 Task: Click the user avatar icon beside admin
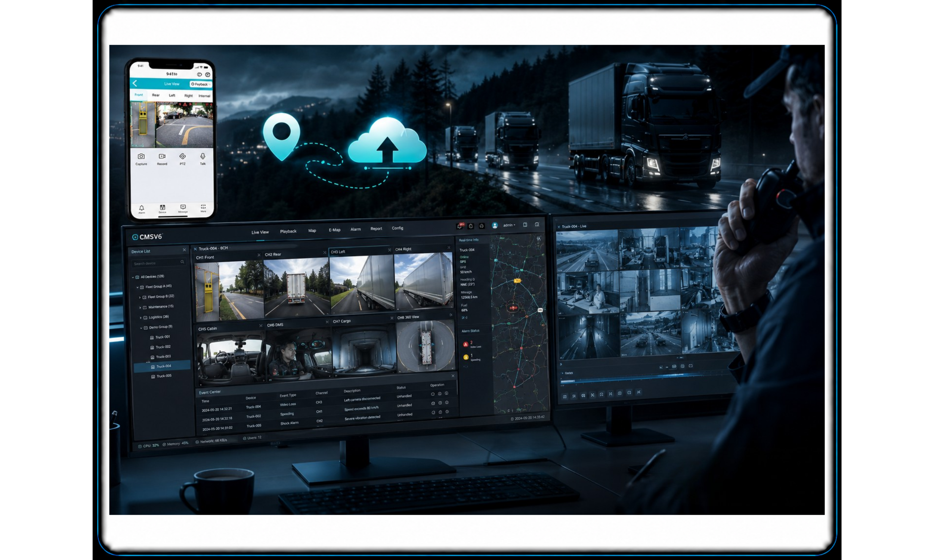(495, 225)
